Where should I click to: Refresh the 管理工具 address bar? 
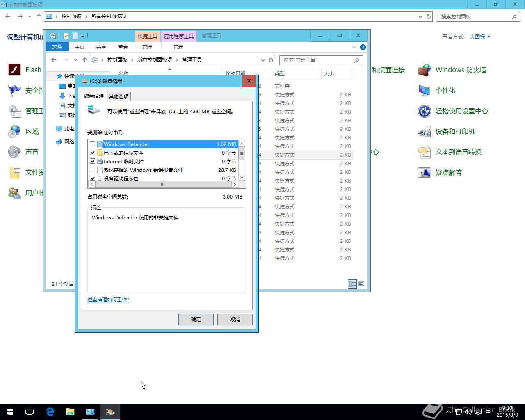click(271, 60)
